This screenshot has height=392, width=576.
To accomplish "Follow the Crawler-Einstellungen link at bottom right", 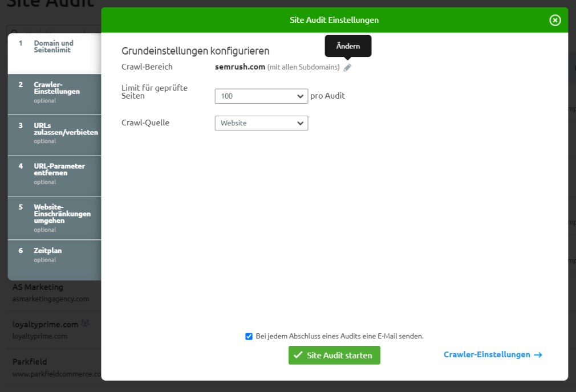I will click(486, 355).
